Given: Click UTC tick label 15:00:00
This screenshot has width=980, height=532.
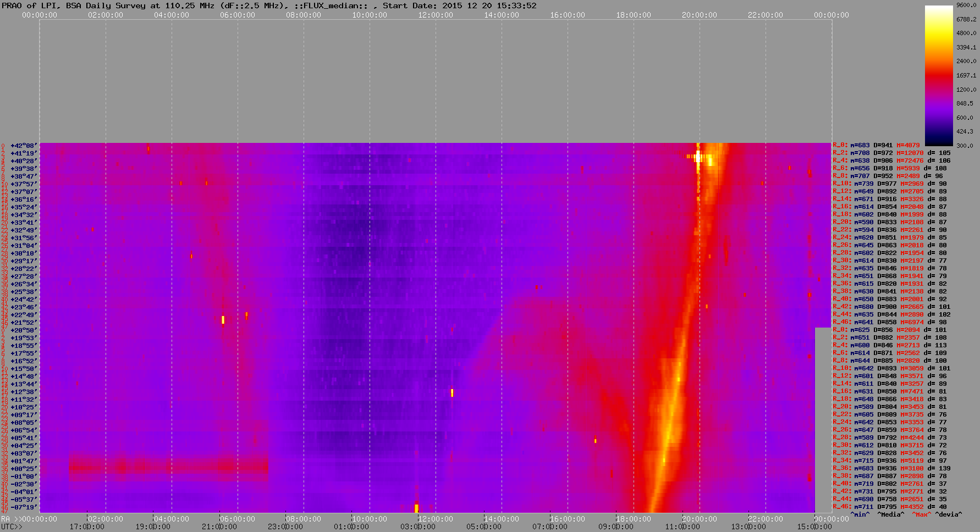Looking at the screenshot, I should point(813,527).
